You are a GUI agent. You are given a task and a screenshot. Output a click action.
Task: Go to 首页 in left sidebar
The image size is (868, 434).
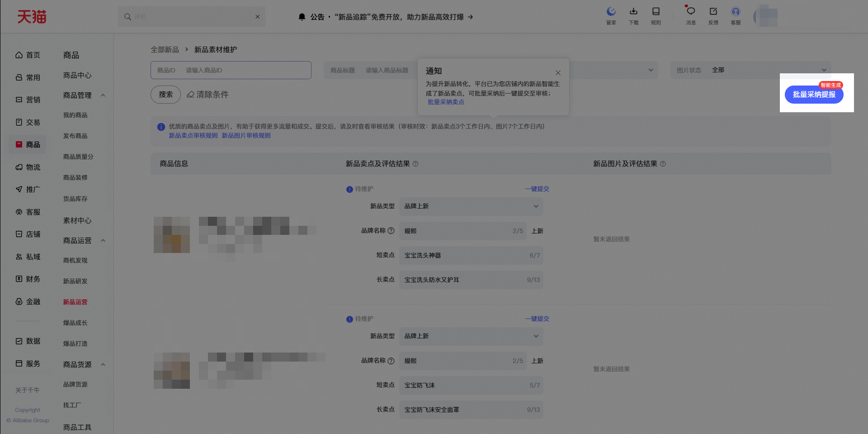pyautogui.click(x=28, y=55)
